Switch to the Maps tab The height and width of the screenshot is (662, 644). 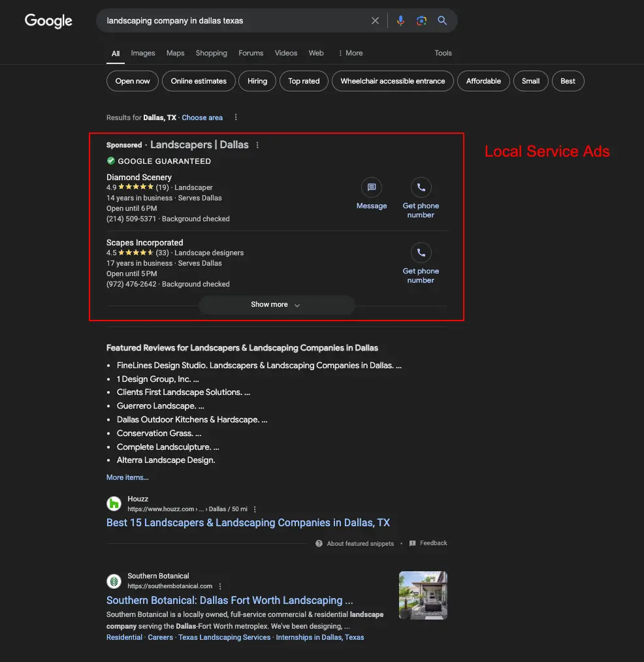coord(175,53)
